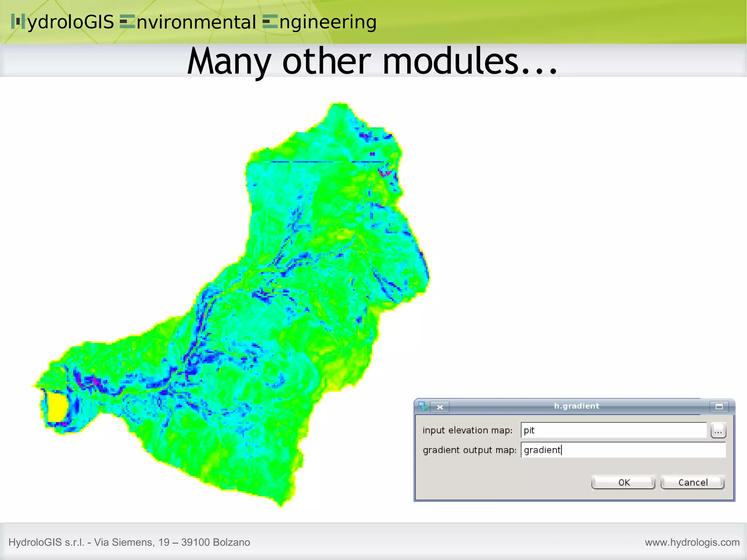747x560 pixels.
Task: Click the striped E icon in 'Engineering'
Action: [x=270, y=22]
